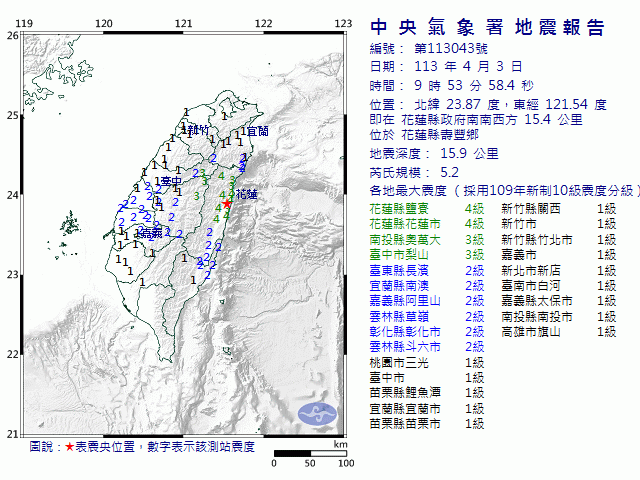Click the latitude label 21 beside the map
Screen dimensions: 640x480
point(13,434)
